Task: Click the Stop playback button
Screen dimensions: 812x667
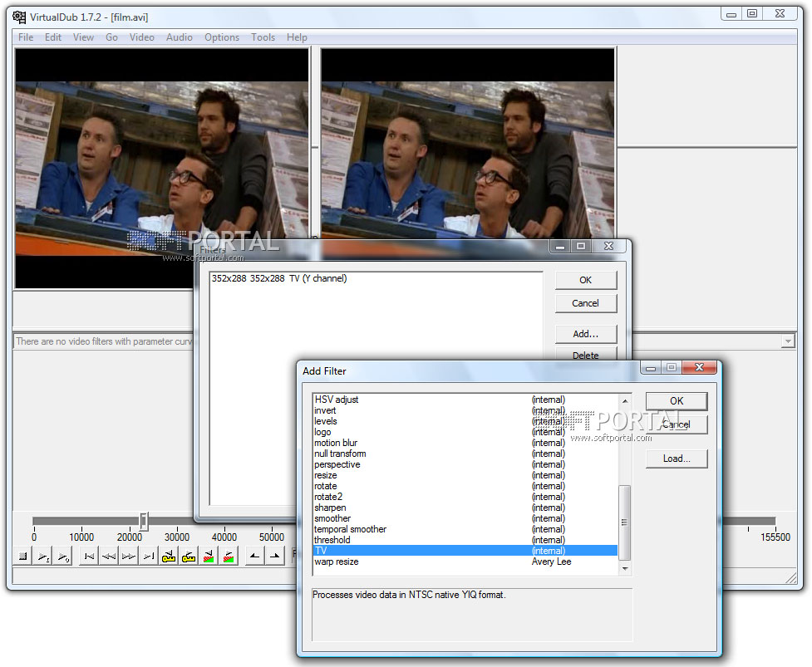Action: click(22, 557)
